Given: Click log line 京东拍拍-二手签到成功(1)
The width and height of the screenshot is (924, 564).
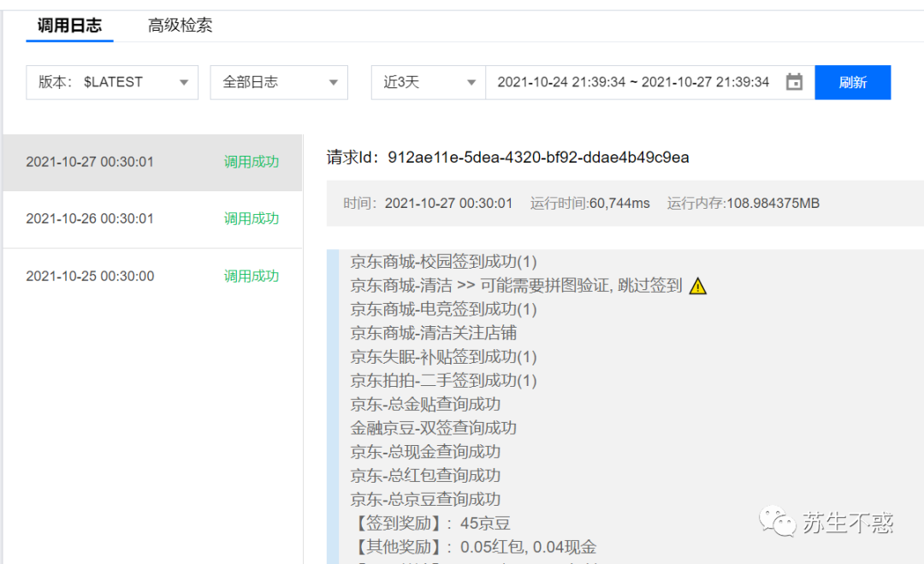Looking at the screenshot, I should (x=443, y=381).
